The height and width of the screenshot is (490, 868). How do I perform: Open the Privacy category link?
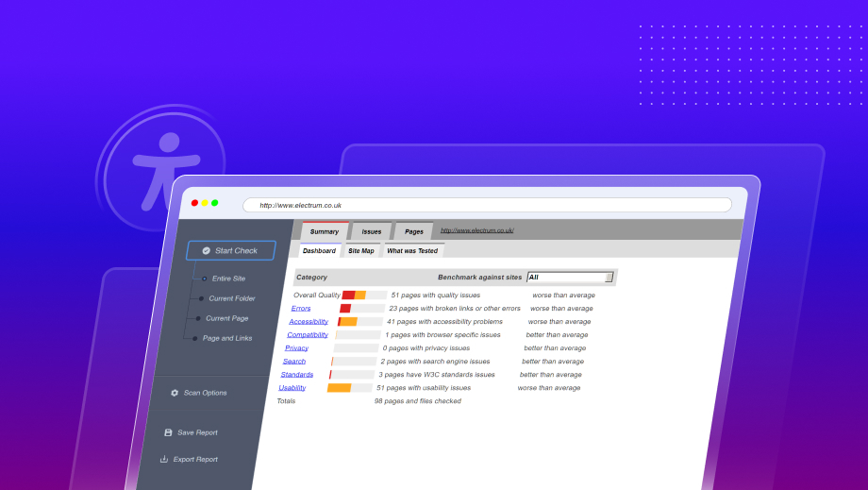(296, 348)
